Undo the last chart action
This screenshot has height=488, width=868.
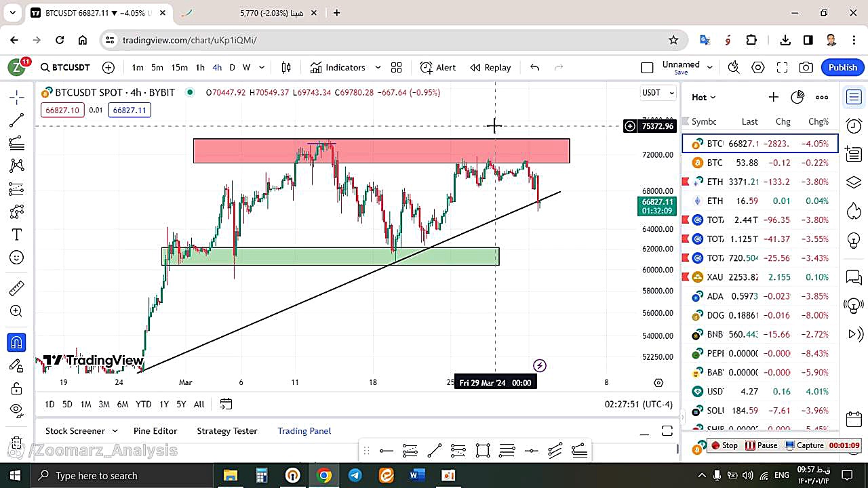(534, 67)
